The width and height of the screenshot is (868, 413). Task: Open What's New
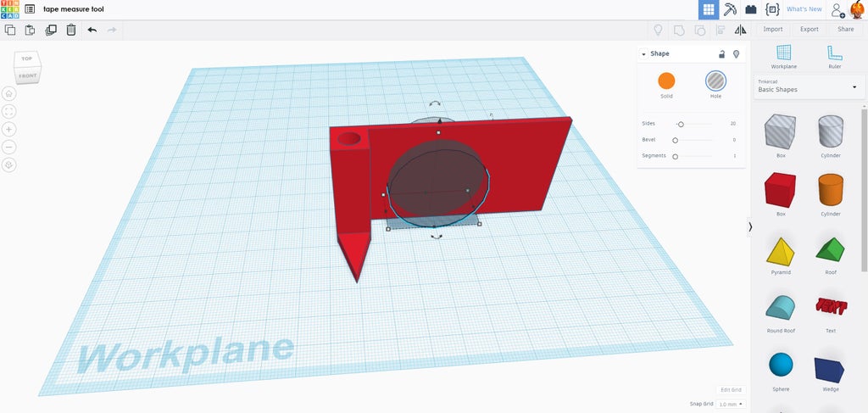point(804,9)
